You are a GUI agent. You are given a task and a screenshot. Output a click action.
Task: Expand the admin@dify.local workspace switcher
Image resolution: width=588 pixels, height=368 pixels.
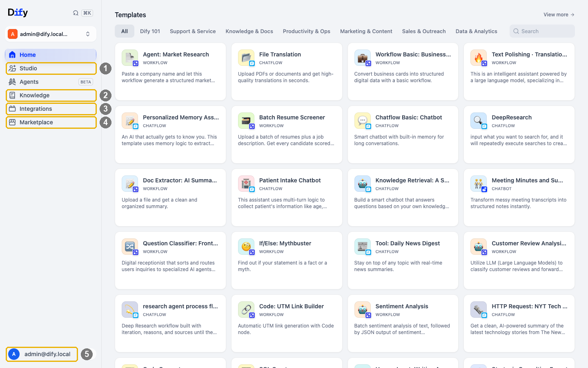pyautogui.click(x=51, y=34)
